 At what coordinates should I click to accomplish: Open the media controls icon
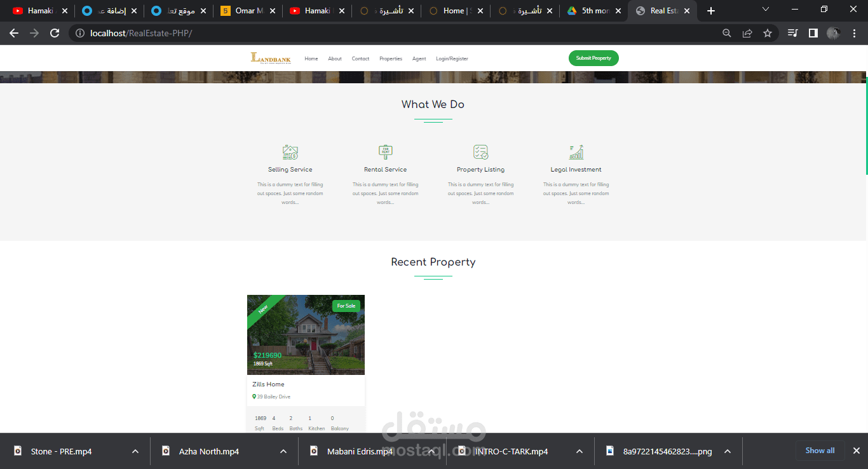[x=792, y=33]
